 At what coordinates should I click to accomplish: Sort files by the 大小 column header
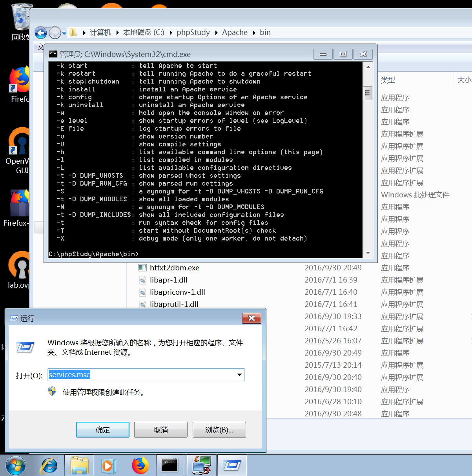[x=464, y=80]
